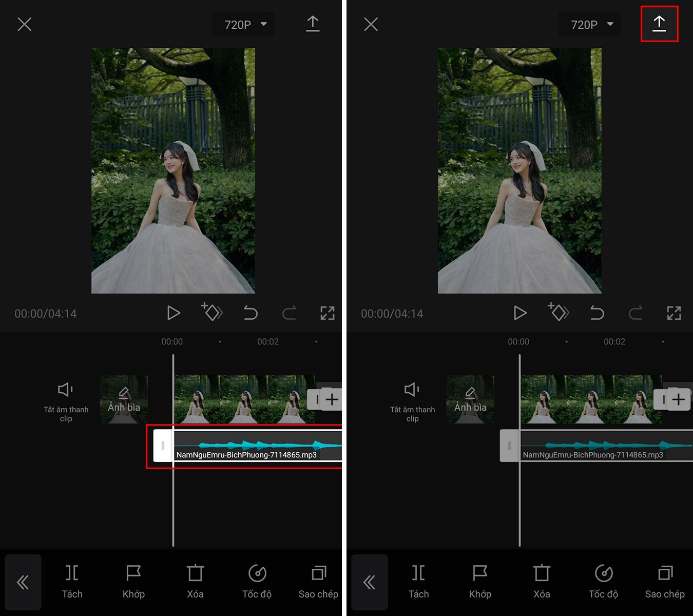Image resolution: width=693 pixels, height=616 pixels.
Task: Tap the 00:02 timeline ruler mark, right screen
Action: [614, 341]
